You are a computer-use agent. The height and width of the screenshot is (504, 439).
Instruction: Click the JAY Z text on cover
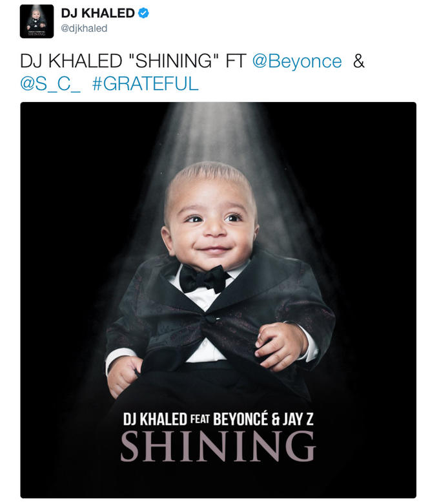click(x=298, y=419)
